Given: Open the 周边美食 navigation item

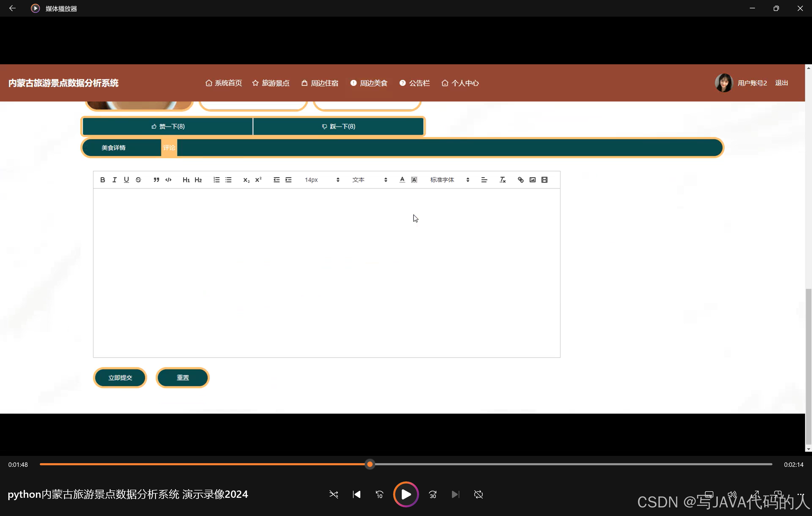Looking at the screenshot, I should coord(369,83).
